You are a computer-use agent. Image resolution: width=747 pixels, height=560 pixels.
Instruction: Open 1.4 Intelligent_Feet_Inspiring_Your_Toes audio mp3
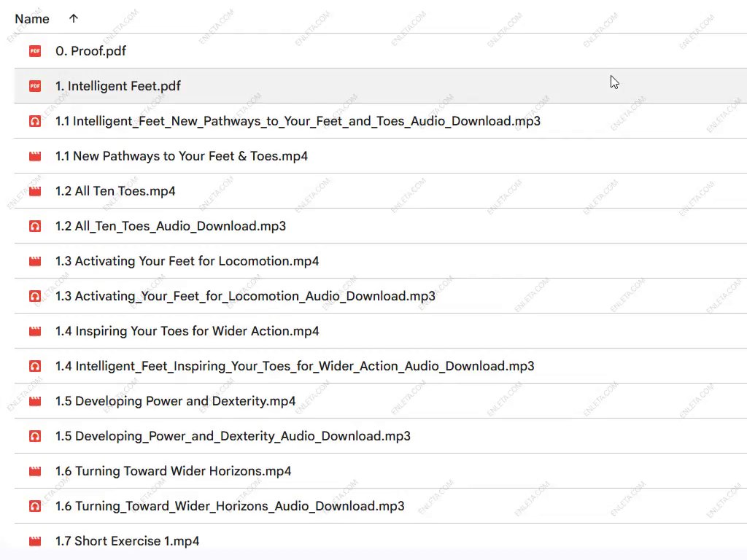click(295, 366)
